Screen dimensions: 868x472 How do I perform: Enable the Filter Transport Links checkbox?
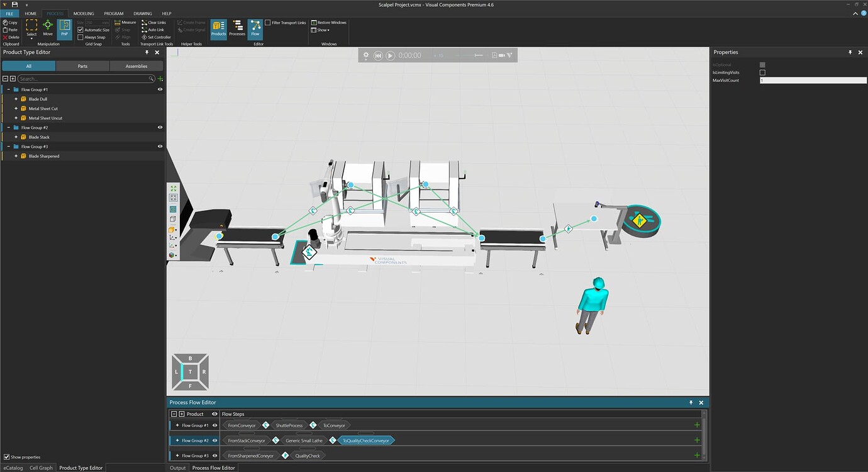point(269,22)
